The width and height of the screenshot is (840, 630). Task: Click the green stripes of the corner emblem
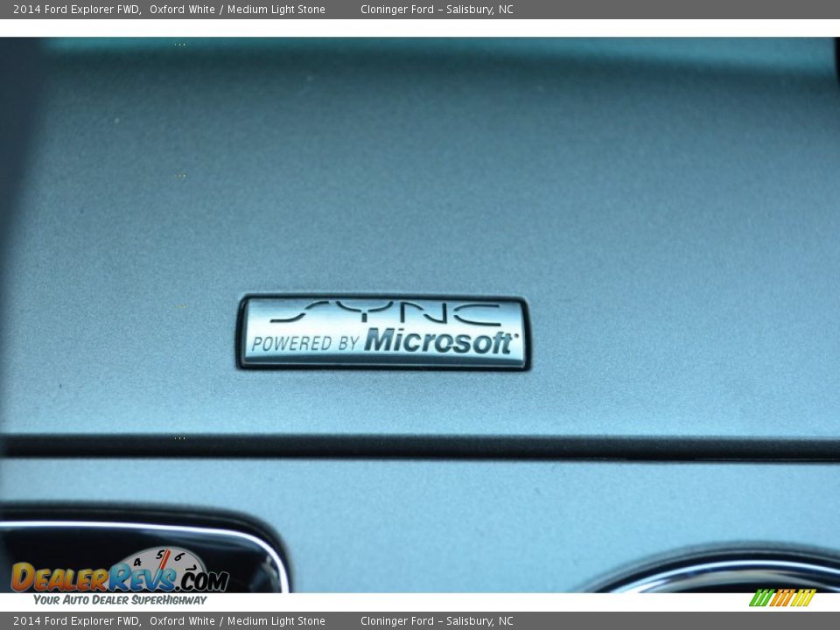point(759,598)
